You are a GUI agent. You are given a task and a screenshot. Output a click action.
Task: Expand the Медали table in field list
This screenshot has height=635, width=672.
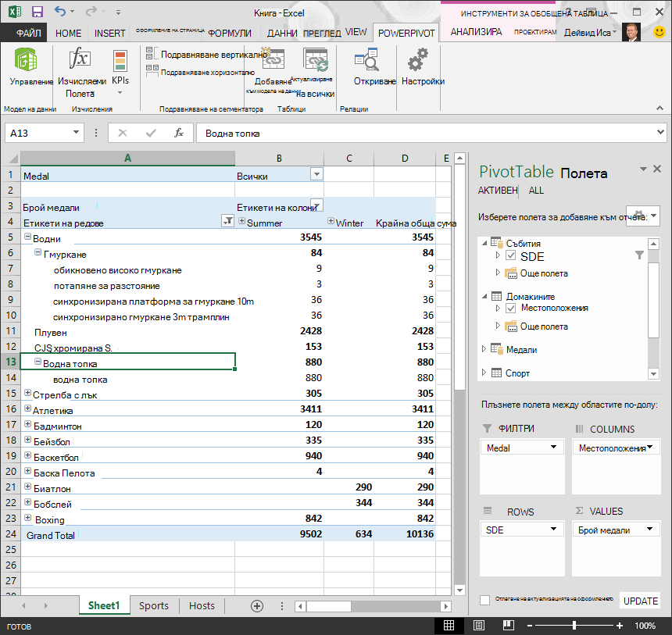pos(484,349)
